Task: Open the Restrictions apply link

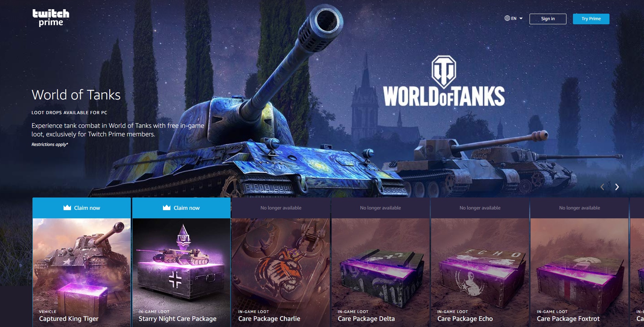Action: click(50, 145)
